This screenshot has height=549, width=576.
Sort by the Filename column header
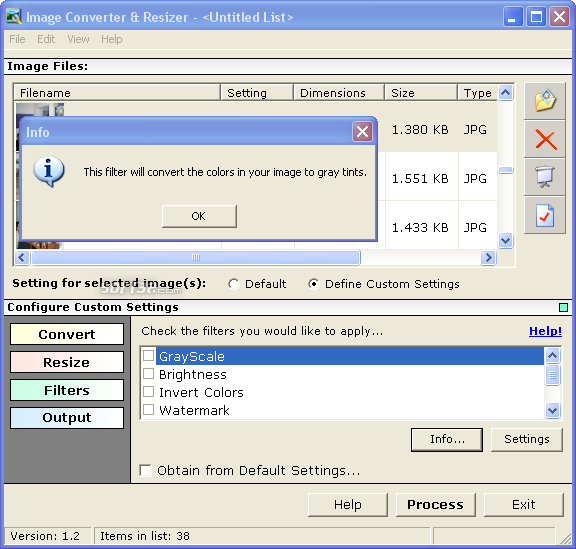[117, 93]
